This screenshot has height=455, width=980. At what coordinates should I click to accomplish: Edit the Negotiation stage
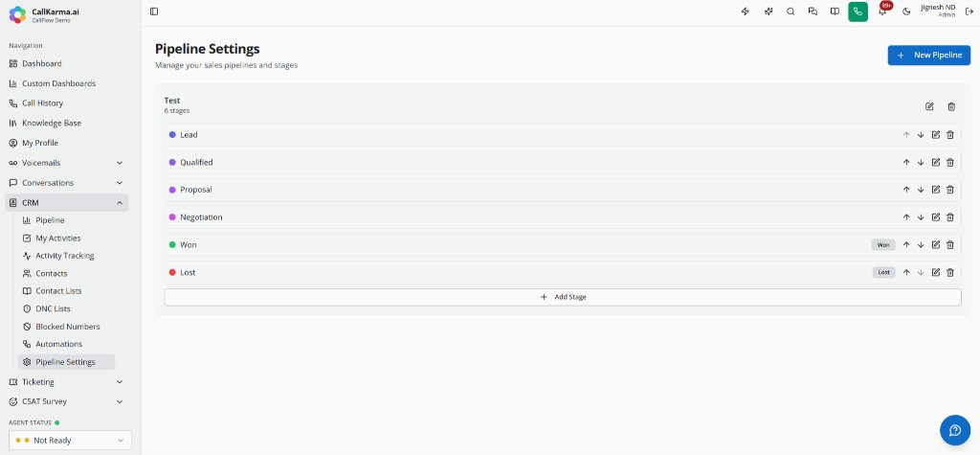[x=936, y=217]
